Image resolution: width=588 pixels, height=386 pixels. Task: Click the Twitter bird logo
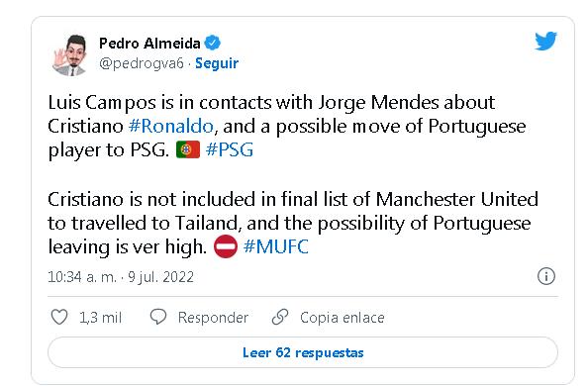point(545,41)
